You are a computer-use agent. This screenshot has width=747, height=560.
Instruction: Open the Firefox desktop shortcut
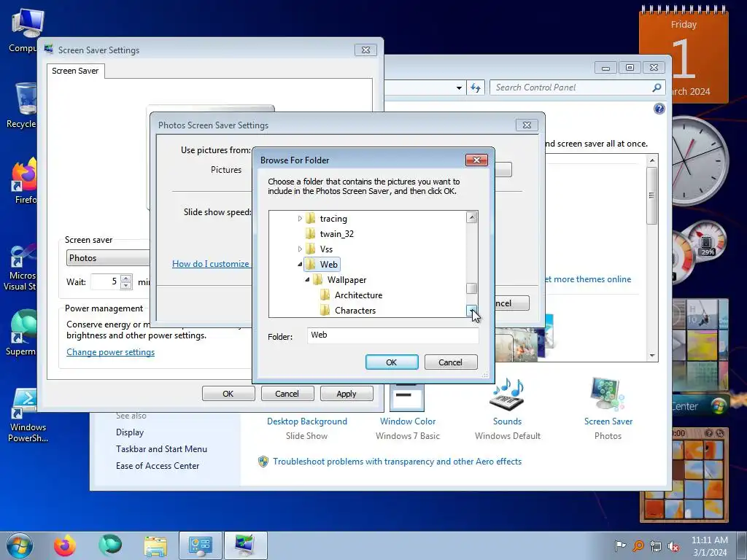(x=23, y=182)
